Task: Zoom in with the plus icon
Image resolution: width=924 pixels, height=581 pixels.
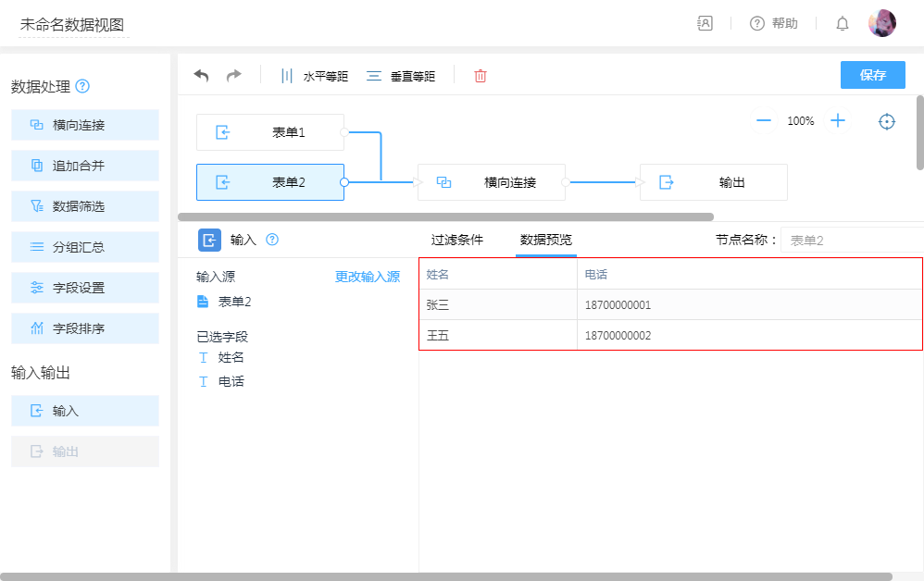Action: [838, 121]
